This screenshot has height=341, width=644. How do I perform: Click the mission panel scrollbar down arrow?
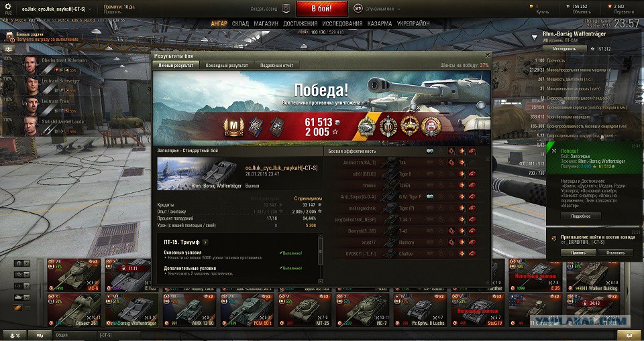(x=321, y=281)
